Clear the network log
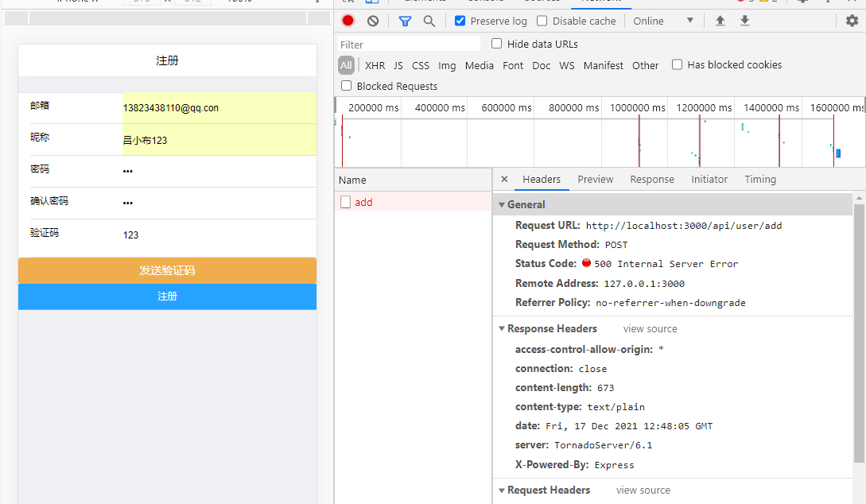Screen dimensions: 866x504 click(373, 21)
